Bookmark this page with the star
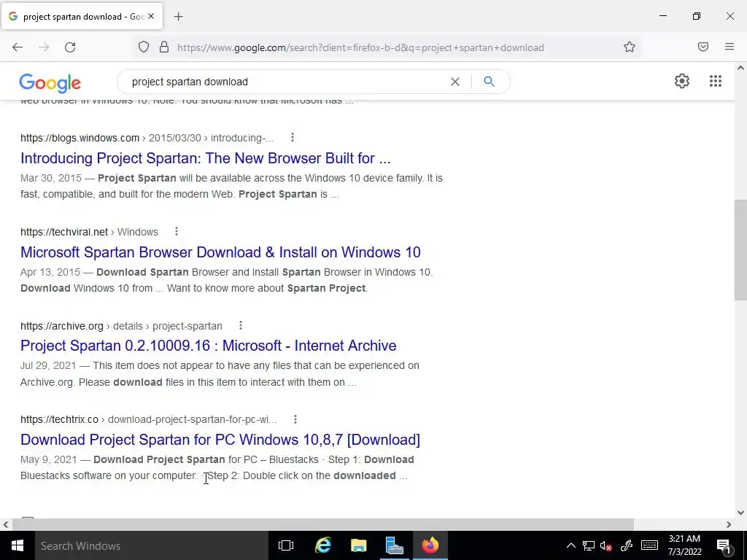Screen dimensions: 747x560 (630, 47)
